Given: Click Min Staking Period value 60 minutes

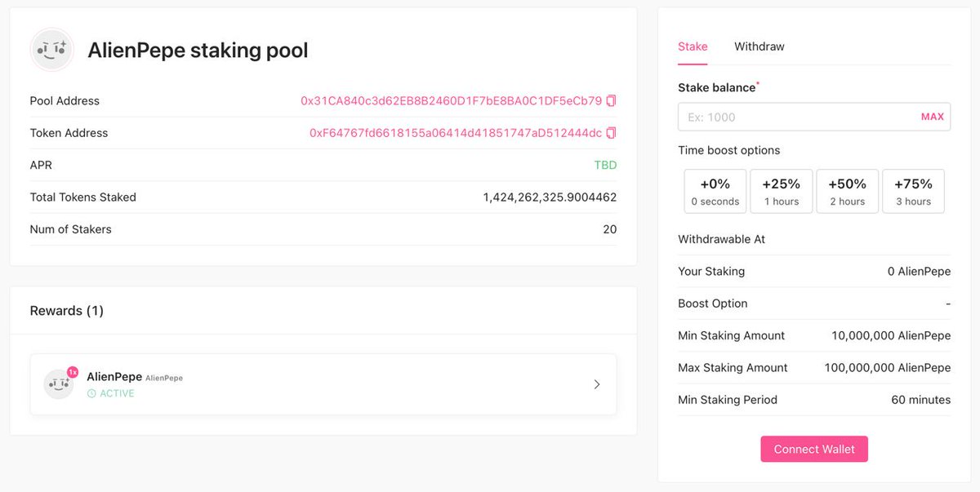Looking at the screenshot, I should pos(921,400).
